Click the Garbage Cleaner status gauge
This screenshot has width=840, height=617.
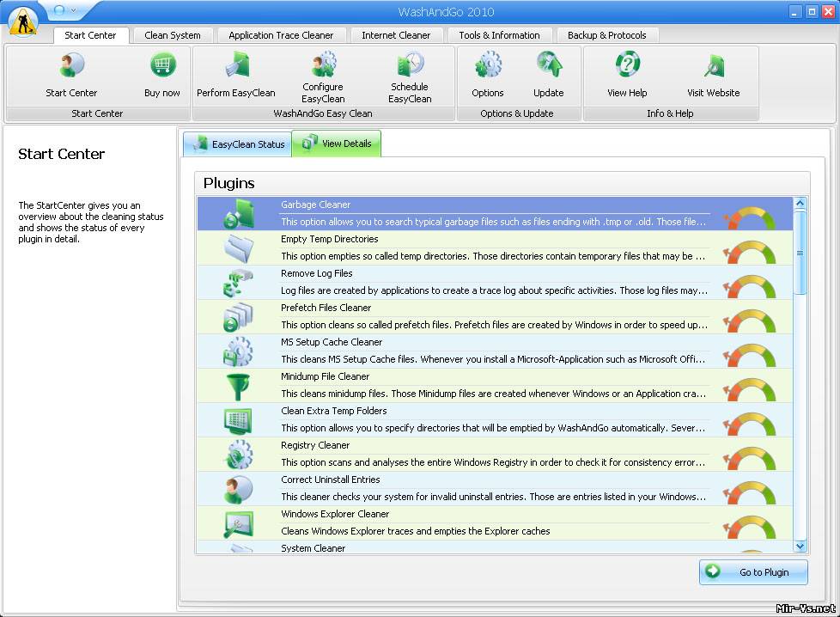(x=750, y=217)
